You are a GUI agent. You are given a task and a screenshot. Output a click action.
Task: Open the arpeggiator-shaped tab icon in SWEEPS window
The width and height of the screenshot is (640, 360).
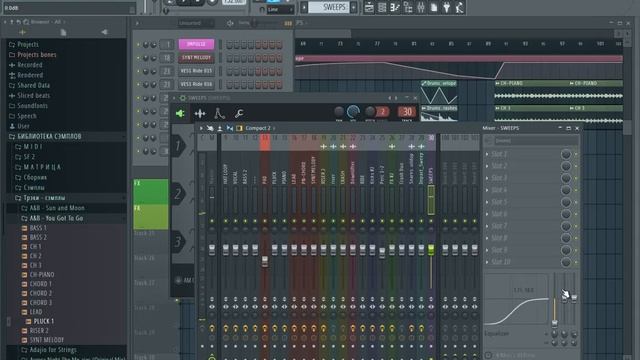click(x=219, y=113)
